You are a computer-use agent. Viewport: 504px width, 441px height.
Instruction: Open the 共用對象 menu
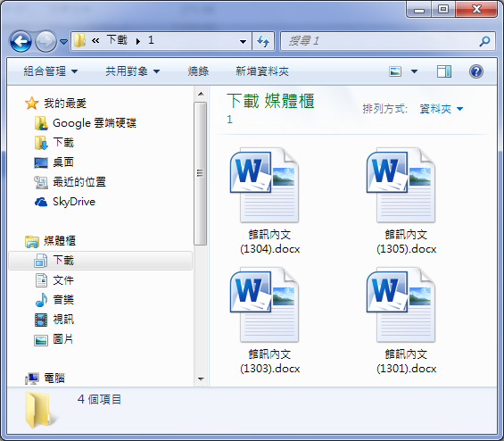pos(132,71)
